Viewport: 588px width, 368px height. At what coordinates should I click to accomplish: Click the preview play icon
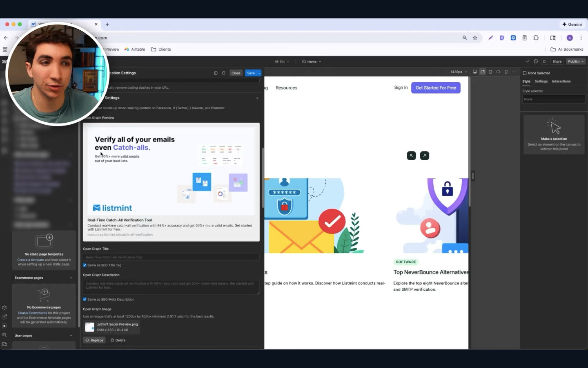pos(545,61)
